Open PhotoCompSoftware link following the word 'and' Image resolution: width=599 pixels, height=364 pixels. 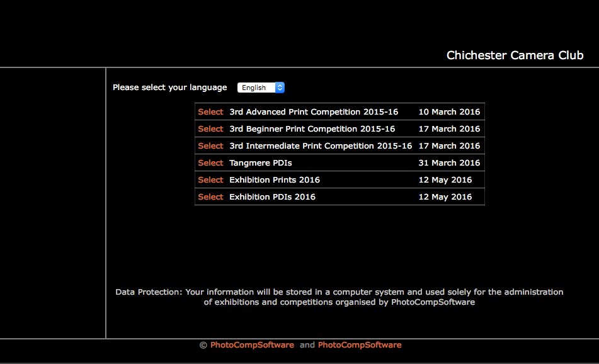[359, 344]
